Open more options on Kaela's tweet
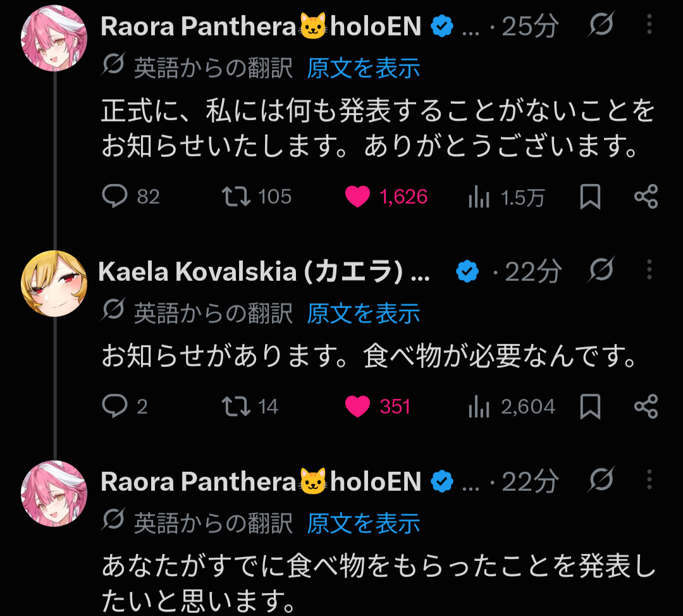This screenshot has width=683, height=616. pyautogui.click(x=649, y=269)
